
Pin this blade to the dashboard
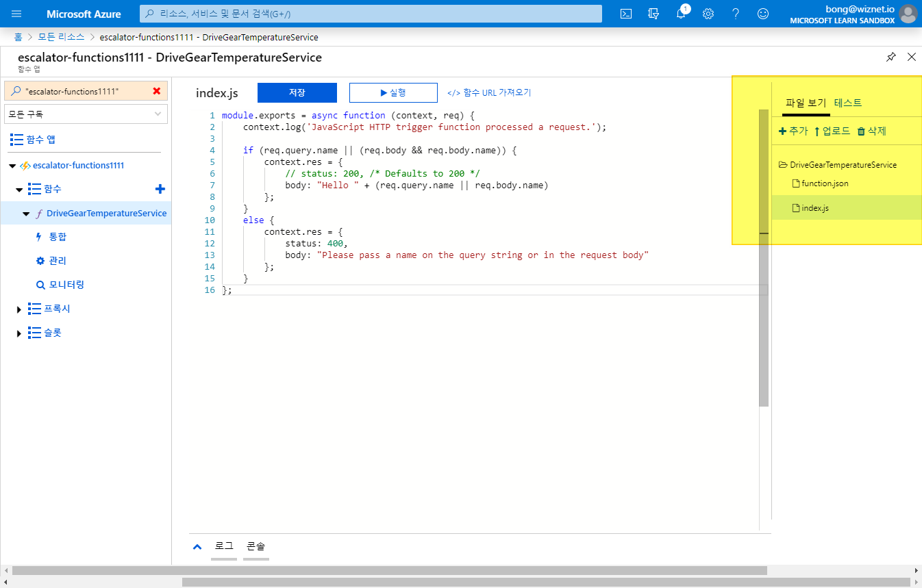[890, 57]
